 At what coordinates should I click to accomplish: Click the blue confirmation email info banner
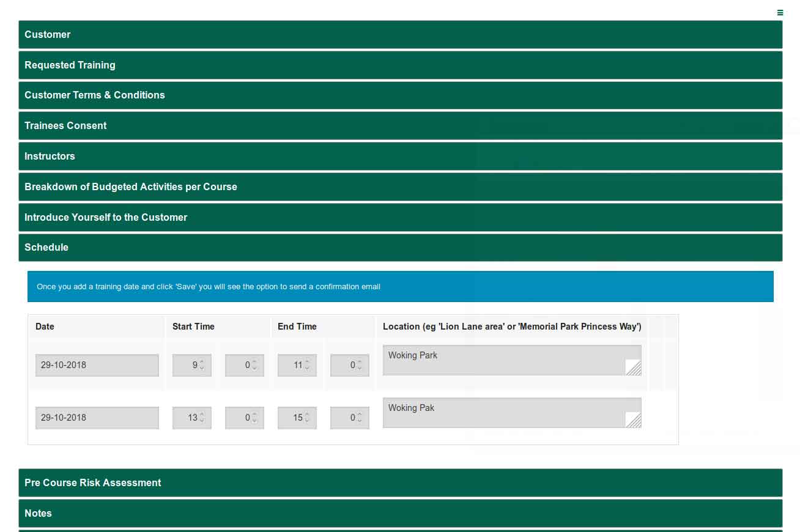[x=401, y=286]
